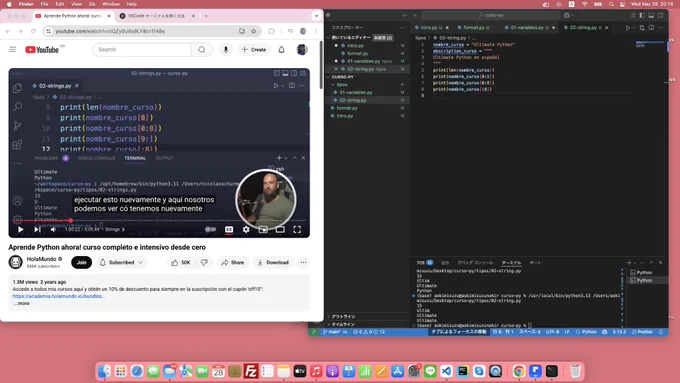The height and width of the screenshot is (383, 680).
Task: Open the Finder menu in the menu bar
Action: tap(26, 4)
